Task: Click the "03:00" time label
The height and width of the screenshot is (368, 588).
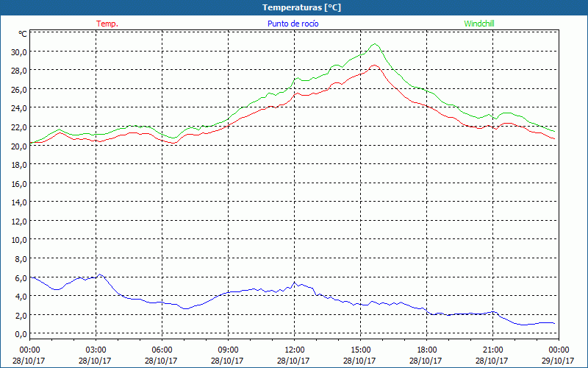Action: [x=96, y=350]
